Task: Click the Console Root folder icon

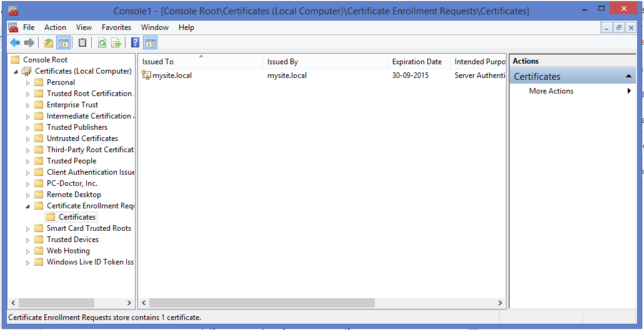Action: pyautogui.click(x=15, y=60)
